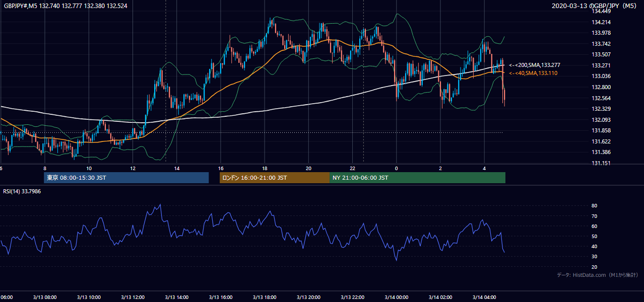Image resolution: width=644 pixels, height=302 pixels.
Task: Click hour tick 10 under price chart
Action: pos(89,168)
